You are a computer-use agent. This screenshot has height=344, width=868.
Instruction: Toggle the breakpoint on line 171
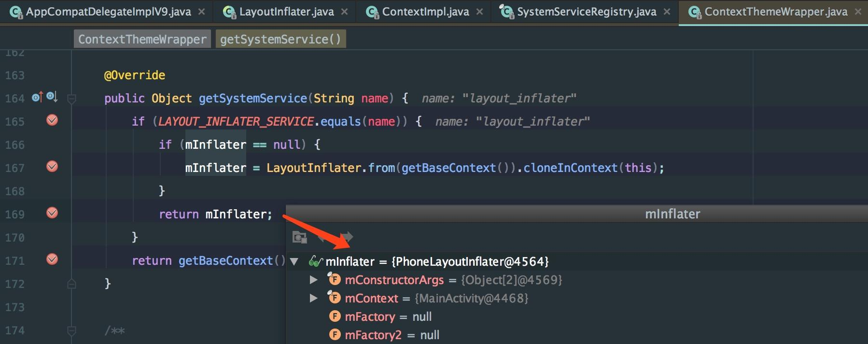coord(52,259)
